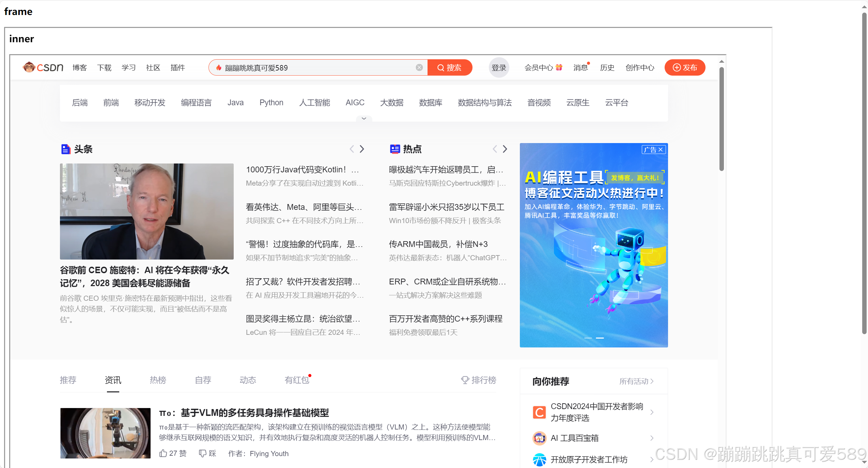Clear the search box with the X icon
The width and height of the screenshot is (868, 468).
click(419, 67)
